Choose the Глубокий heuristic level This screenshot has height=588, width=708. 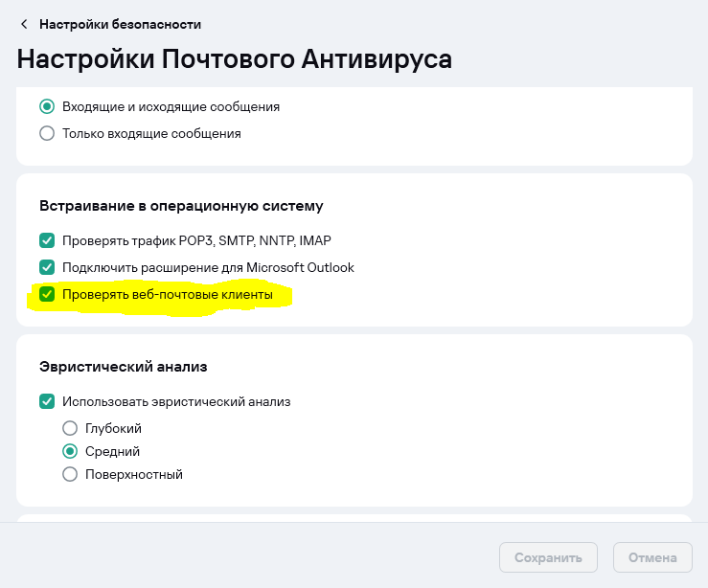(x=70, y=428)
